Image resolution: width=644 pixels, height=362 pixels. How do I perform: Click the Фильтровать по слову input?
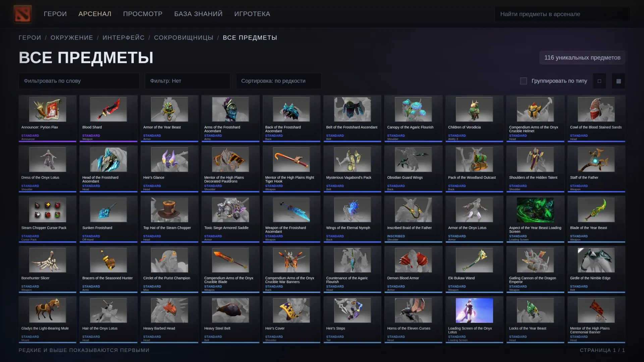coord(79,81)
